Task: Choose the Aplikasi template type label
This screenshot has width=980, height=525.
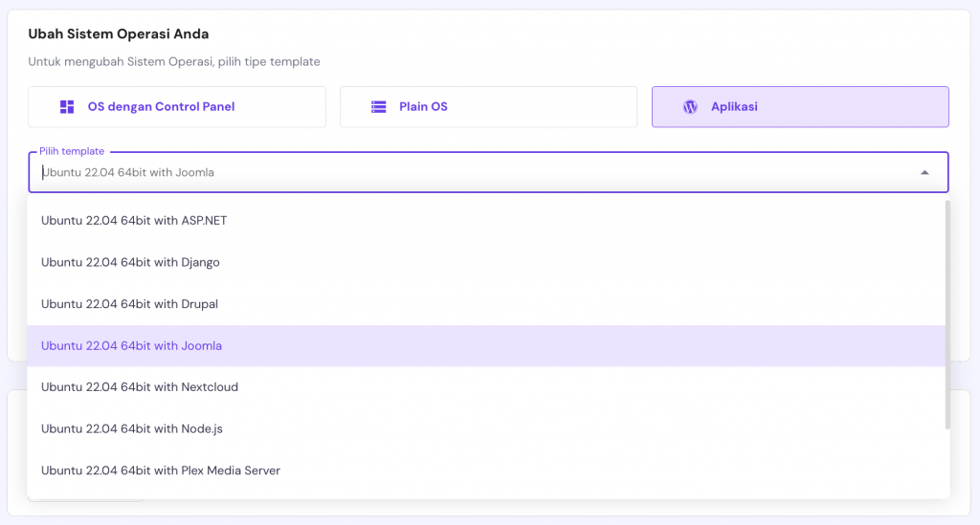Action: point(734,107)
